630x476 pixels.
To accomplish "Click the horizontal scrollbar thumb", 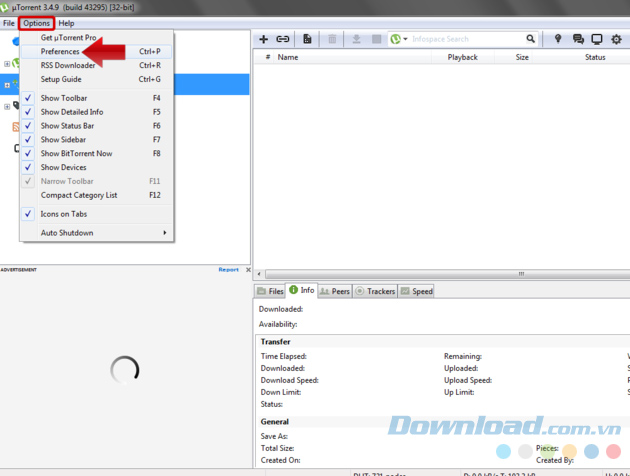I will [448, 274].
